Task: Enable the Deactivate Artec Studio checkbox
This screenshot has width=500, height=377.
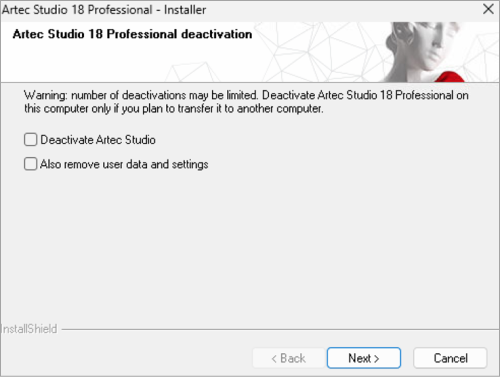Action: click(x=30, y=140)
